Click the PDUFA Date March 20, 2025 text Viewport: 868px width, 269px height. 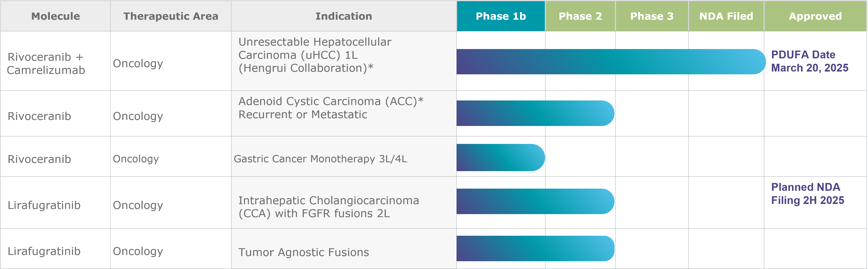(810, 61)
